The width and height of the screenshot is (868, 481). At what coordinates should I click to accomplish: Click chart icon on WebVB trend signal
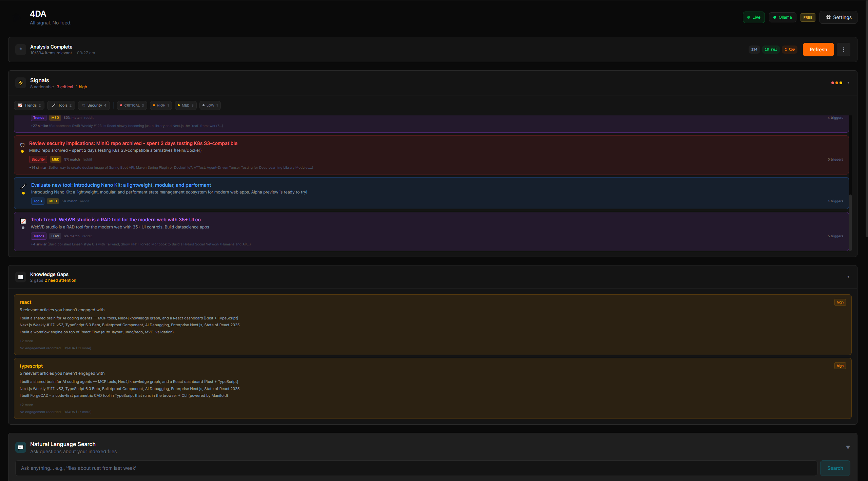[23, 221]
